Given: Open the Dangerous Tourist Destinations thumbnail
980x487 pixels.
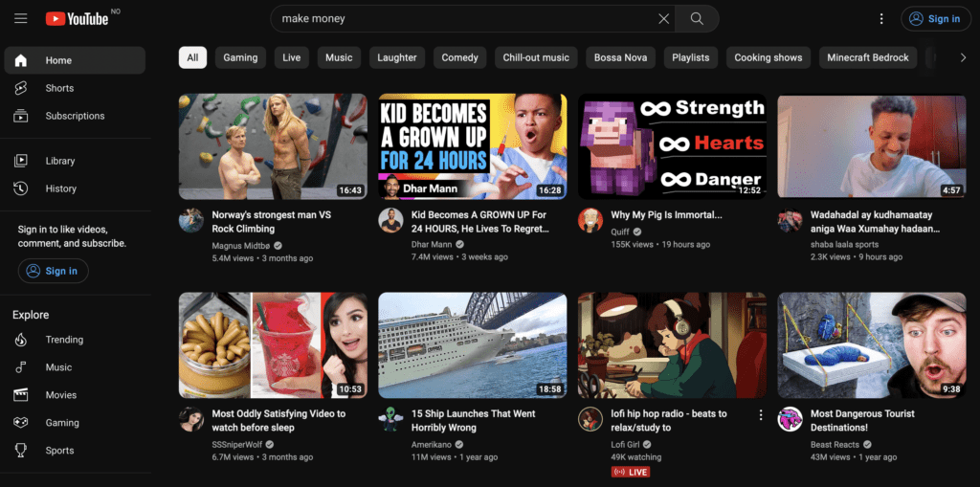Looking at the screenshot, I should coord(871,345).
